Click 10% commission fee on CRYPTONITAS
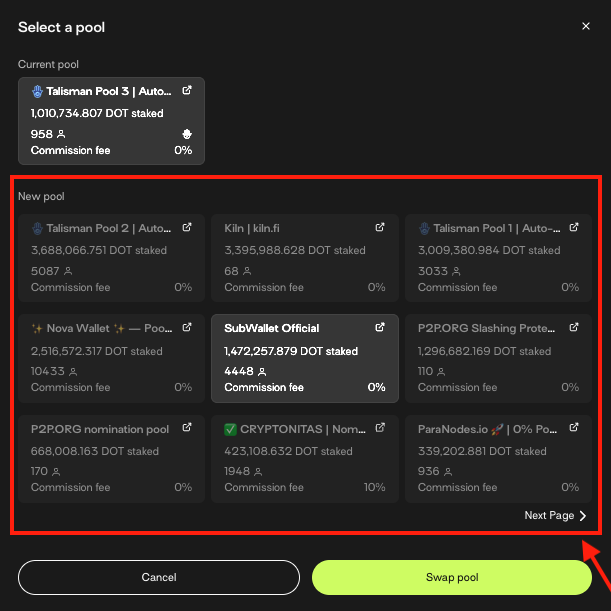The width and height of the screenshot is (611, 611). (x=374, y=487)
